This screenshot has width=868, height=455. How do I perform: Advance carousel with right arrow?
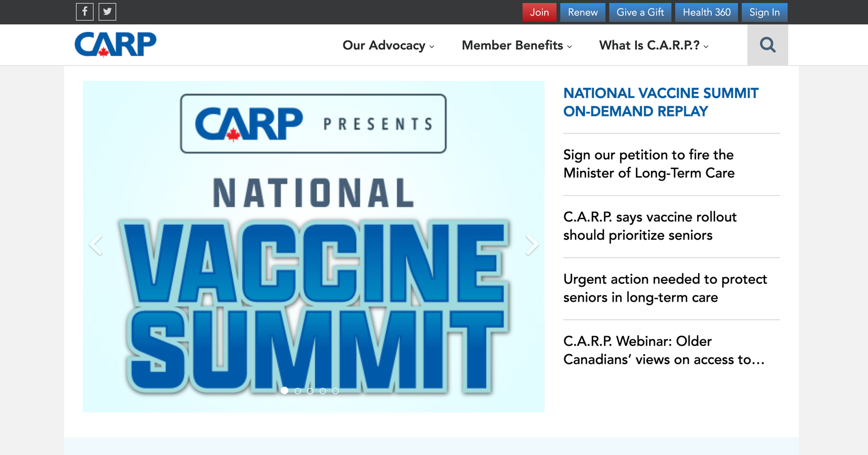click(x=532, y=245)
